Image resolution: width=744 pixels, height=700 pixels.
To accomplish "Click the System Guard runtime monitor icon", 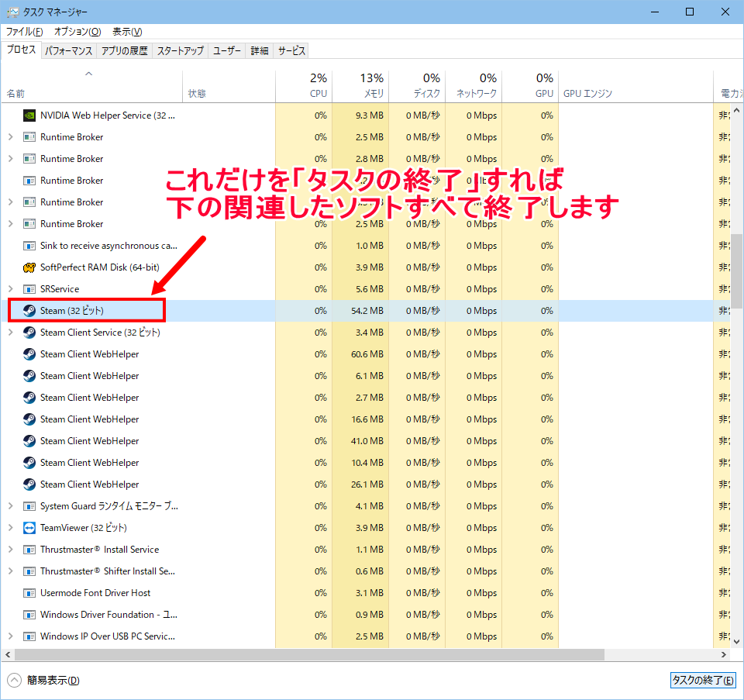I will pyautogui.click(x=29, y=506).
